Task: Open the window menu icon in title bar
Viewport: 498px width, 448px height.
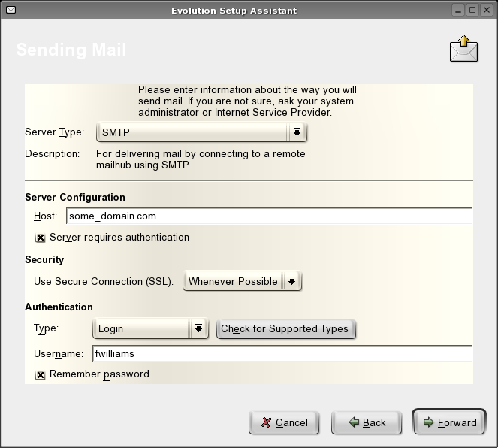Action: pos(10,10)
